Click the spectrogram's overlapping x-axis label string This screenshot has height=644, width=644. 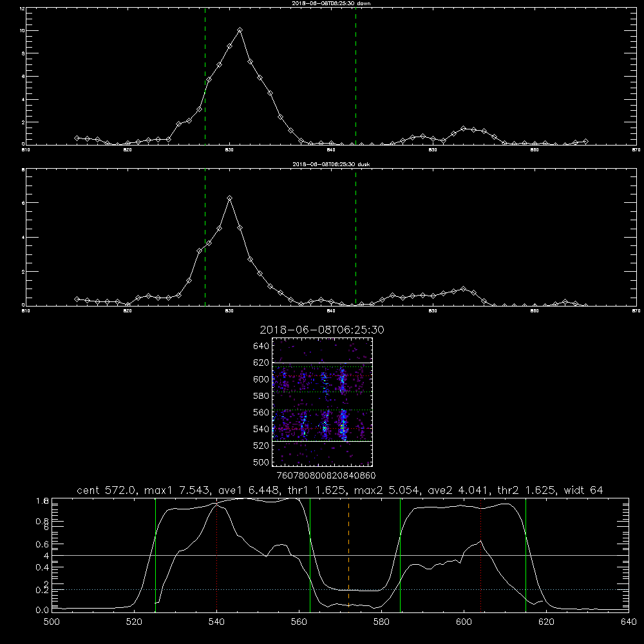[x=326, y=476]
